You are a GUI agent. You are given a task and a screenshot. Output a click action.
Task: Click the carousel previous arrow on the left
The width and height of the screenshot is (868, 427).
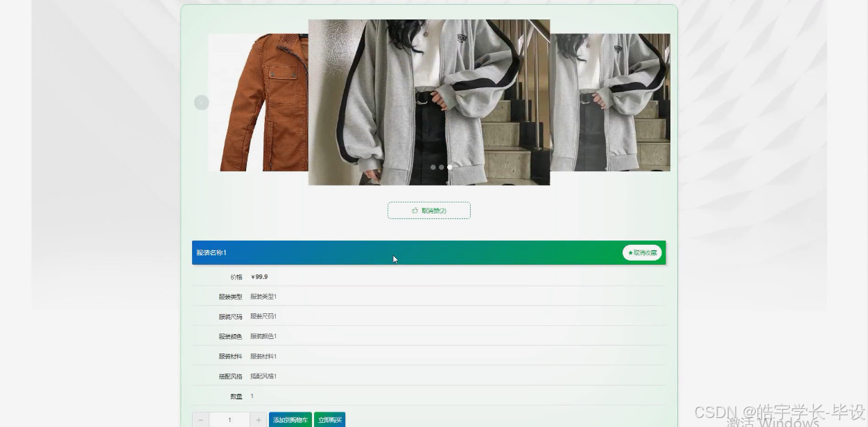click(201, 102)
